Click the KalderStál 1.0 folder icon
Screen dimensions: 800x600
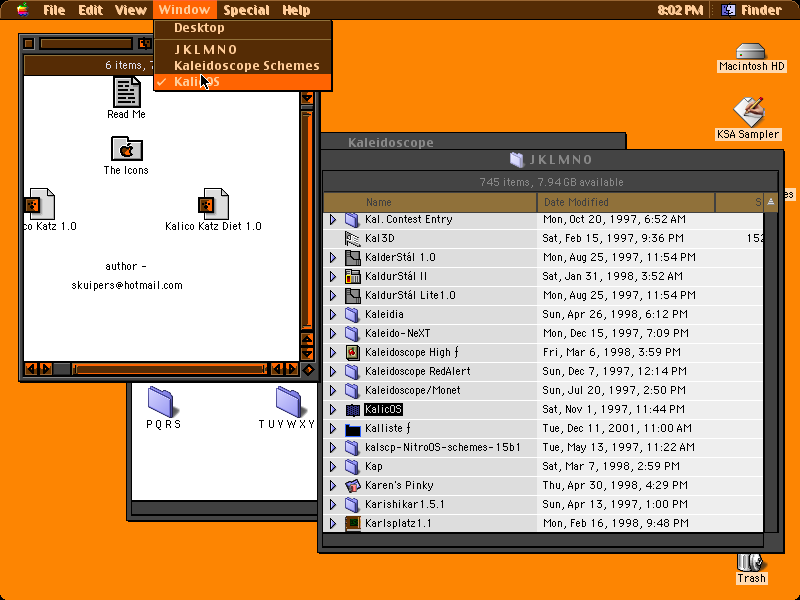352,257
